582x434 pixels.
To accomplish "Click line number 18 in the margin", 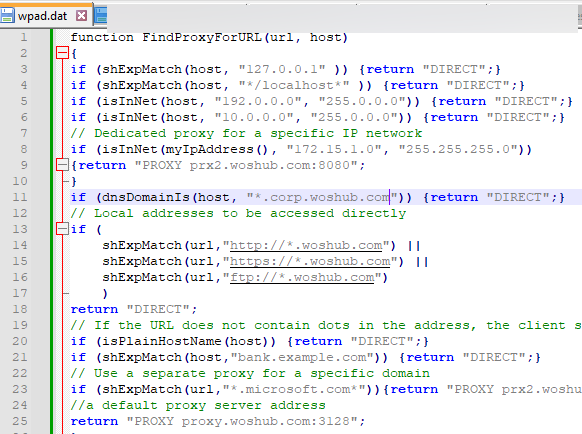I will tap(20, 309).
